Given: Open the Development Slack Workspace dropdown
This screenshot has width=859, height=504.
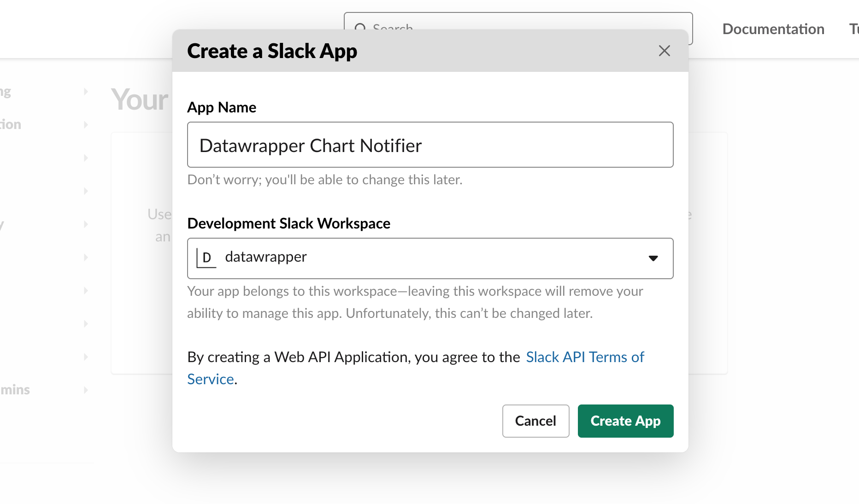Looking at the screenshot, I should [x=430, y=258].
